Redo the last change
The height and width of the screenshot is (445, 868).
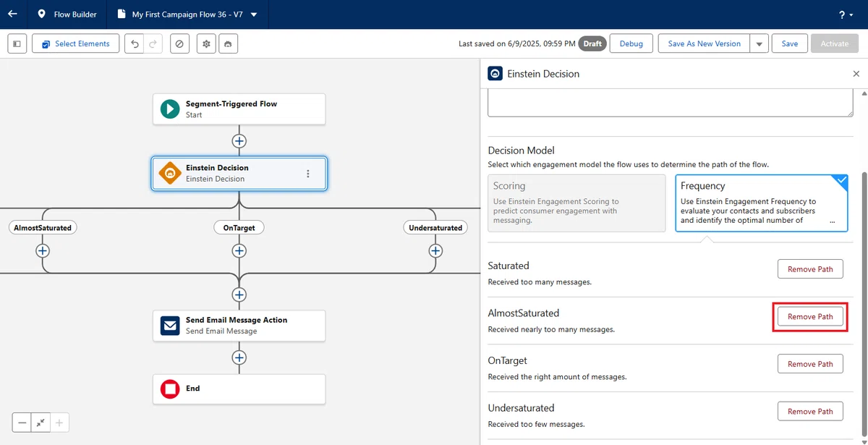pyautogui.click(x=153, y=43)
